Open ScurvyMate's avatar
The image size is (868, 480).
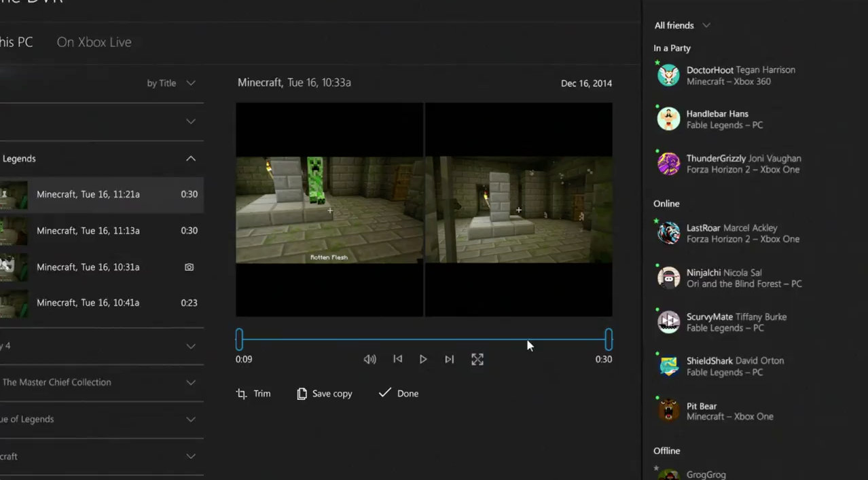pyautogui.click(x=669, y=322)
